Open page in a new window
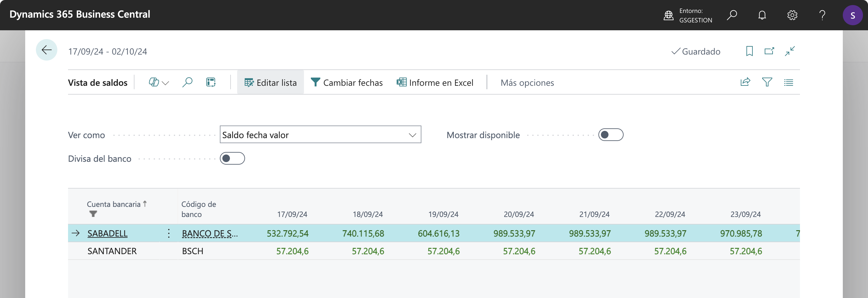 point(769,51)
